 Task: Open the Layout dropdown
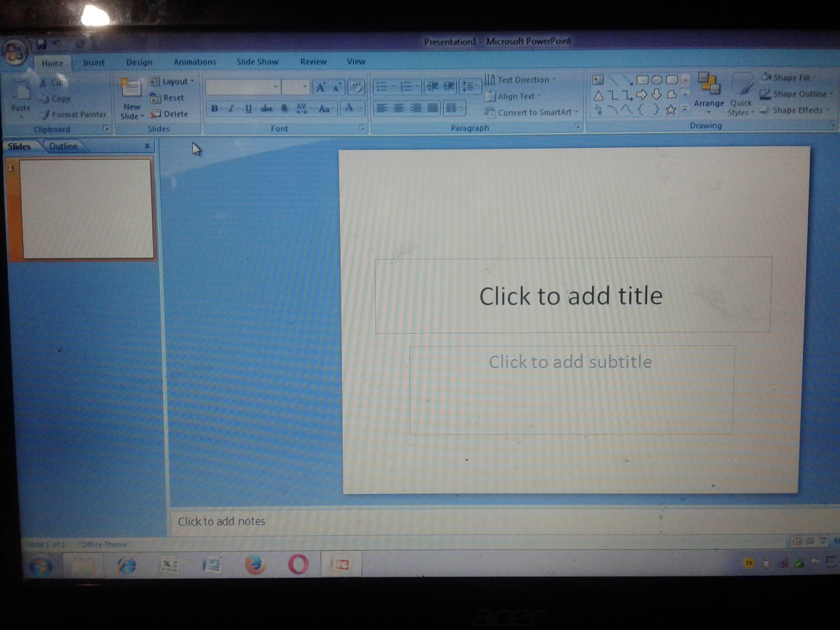(x=172, y=81)
